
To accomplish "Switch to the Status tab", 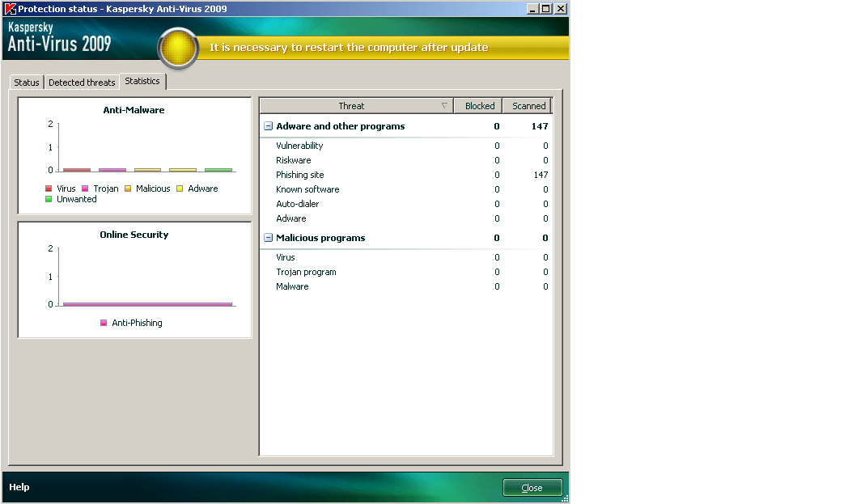I will coord(26,81).
